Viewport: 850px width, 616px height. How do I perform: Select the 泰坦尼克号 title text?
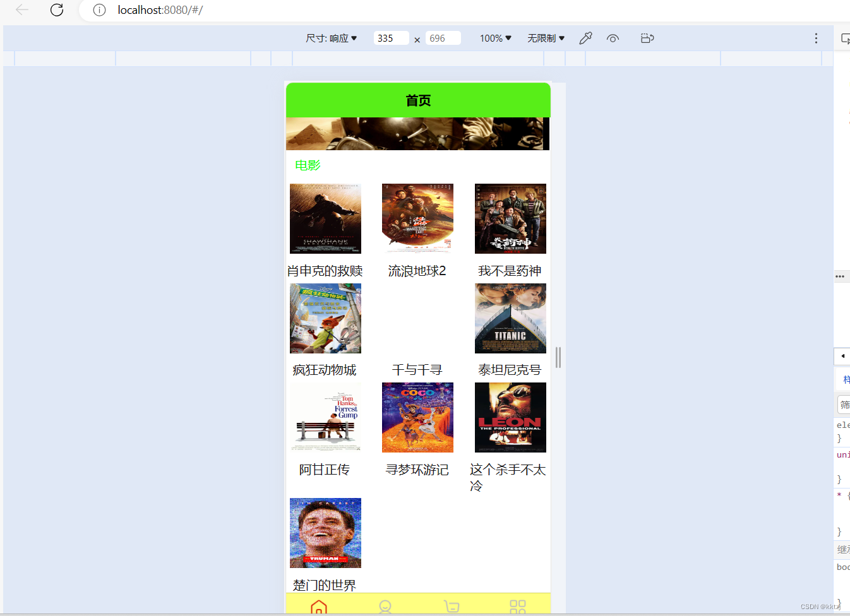tap(510, 370)
